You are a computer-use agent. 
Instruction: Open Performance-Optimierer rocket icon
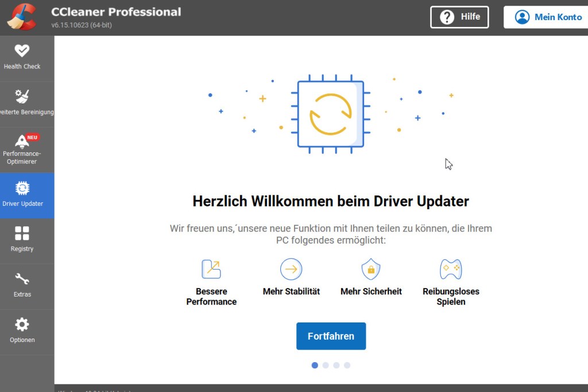tap(22, 141)
